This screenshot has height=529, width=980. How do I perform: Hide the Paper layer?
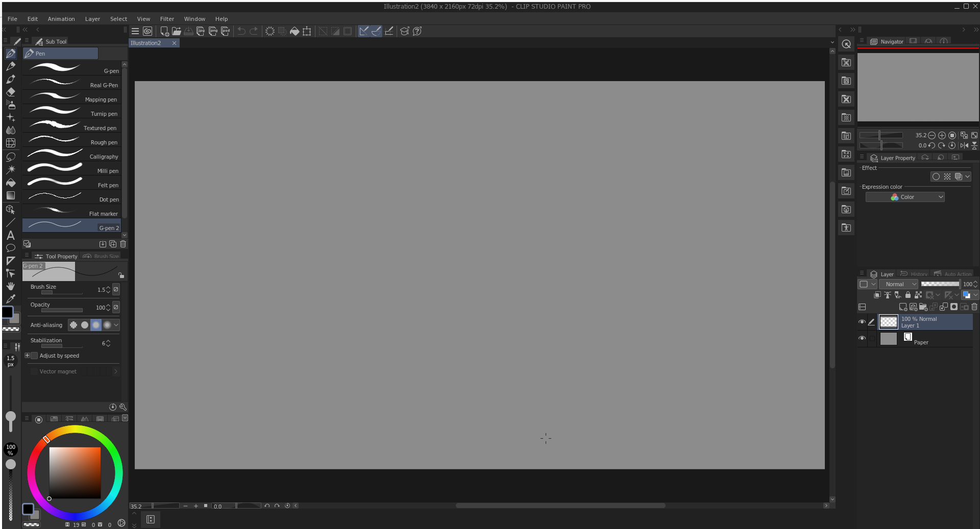click(x=862, y=338)
